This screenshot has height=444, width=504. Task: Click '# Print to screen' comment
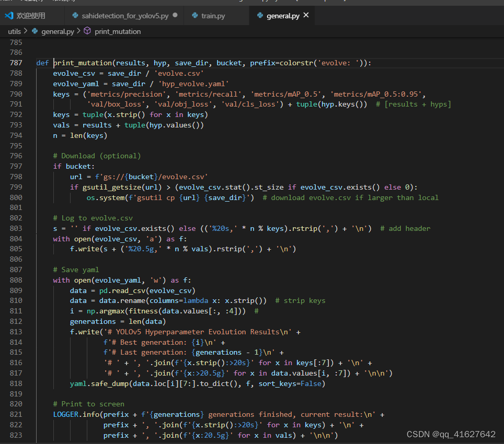[x=89, y=404]
